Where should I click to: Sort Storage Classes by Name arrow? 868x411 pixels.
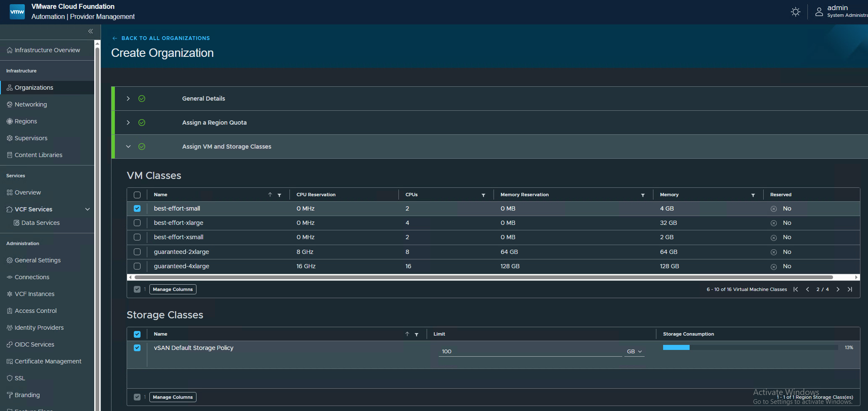407,334
